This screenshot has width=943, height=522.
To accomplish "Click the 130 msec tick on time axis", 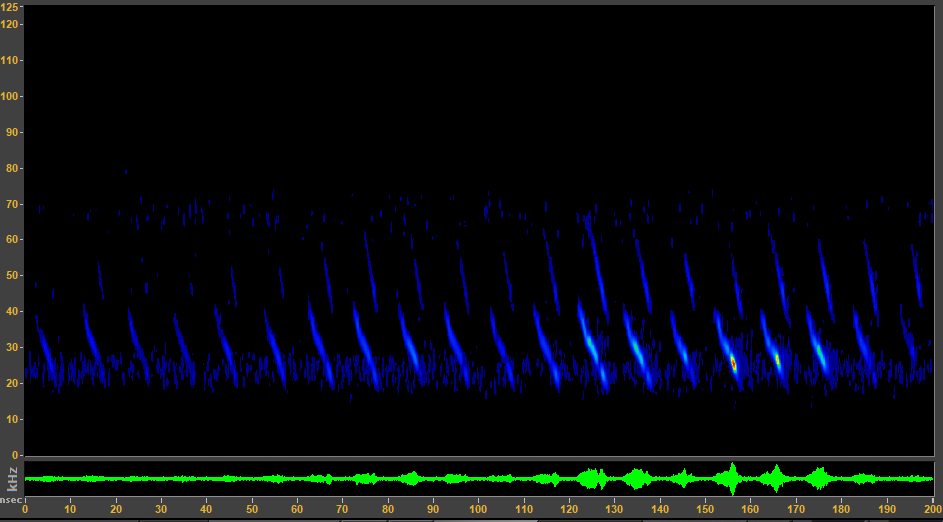I will click(x=615, y=509).
